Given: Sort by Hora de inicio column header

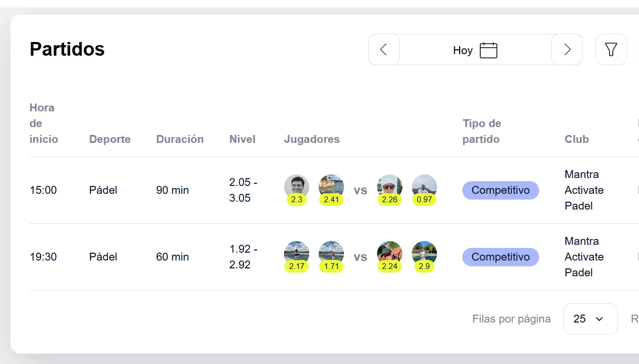Looking at the screenshot, I should click(x=44, y=123).
